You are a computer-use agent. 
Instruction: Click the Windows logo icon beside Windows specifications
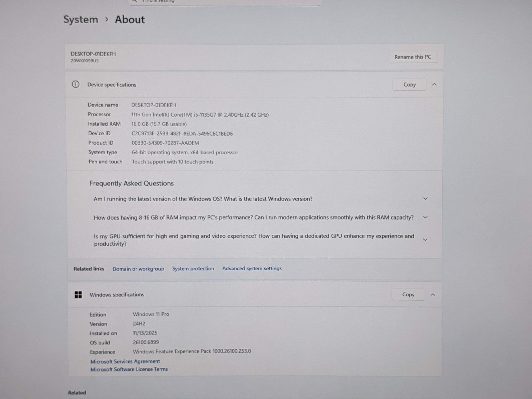click(x=78, y=295)
